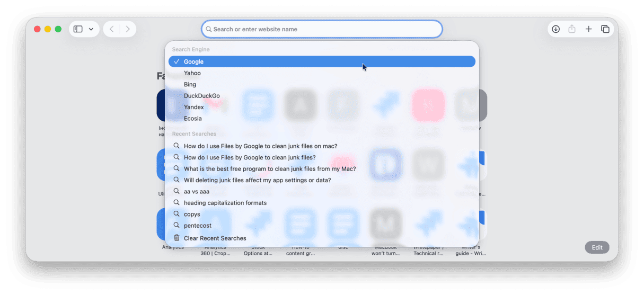The image size is (644, 295).
Task: Click search icon next to 'pentecost'
Action: pyautogui.click(x=177, y=225)
